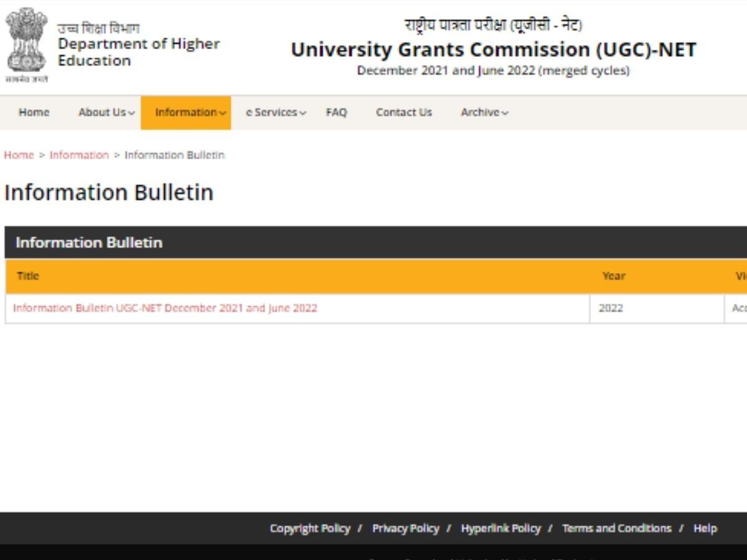
Task: Click Home in the breadcrumb trail
Action: pos(19,155)
